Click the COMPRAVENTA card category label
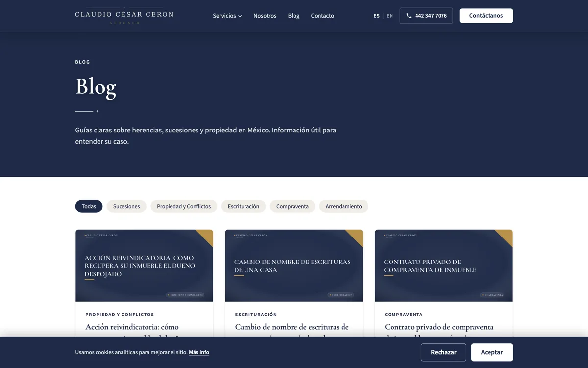This screenshot has height=368, width=588. point(404,315)
